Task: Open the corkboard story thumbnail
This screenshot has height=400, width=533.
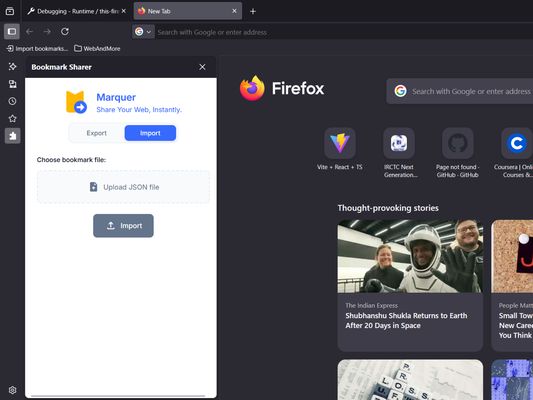Action: [x=512, y=256]
